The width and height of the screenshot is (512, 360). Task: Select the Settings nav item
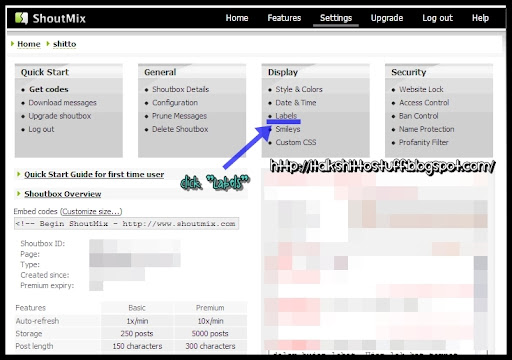pos(336,18)
